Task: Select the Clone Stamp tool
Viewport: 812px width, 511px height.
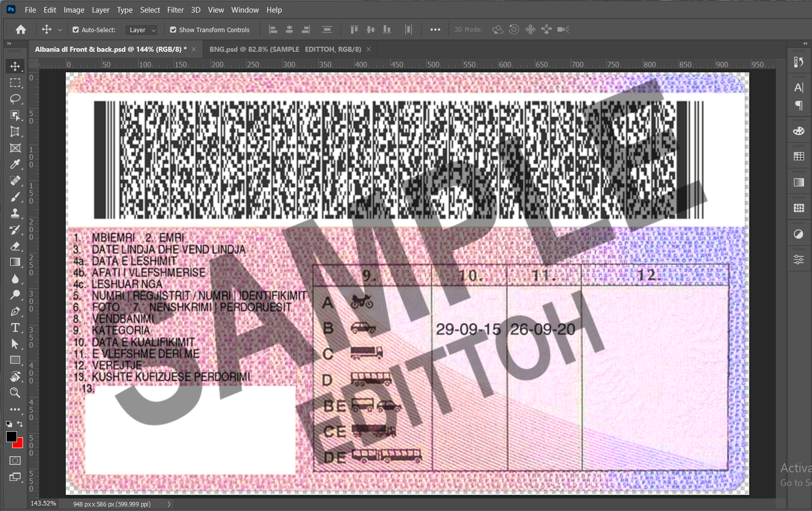Action: pyautogui.click(x=15, y=213)
